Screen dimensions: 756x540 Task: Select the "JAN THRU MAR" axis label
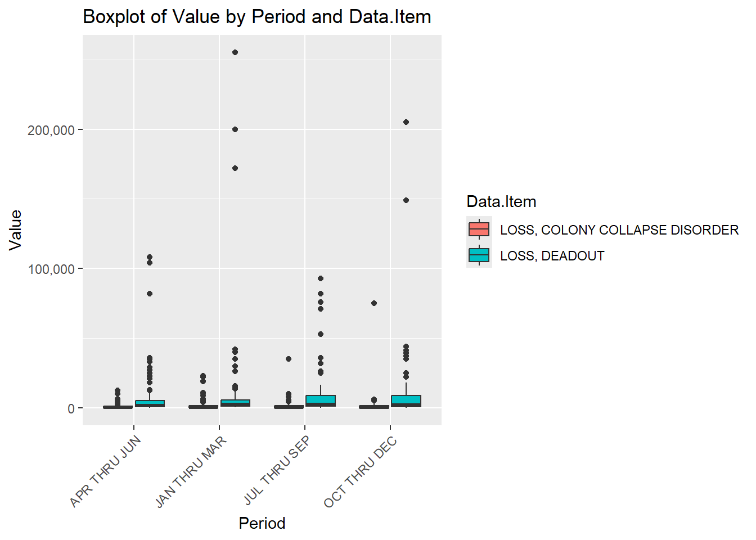[191, 472]
